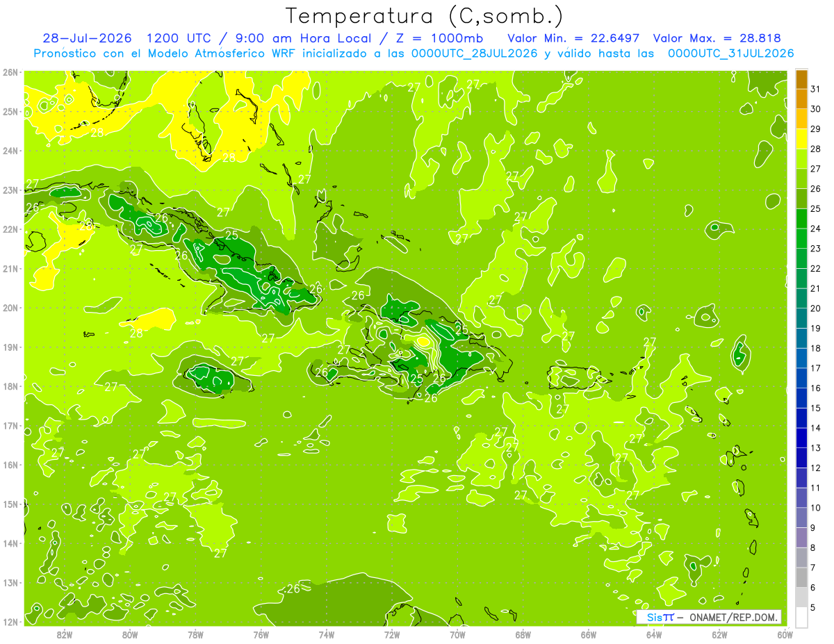Click colorbar legend label "22"
This screenshot has height=644, width=834.
coord(816,268)
